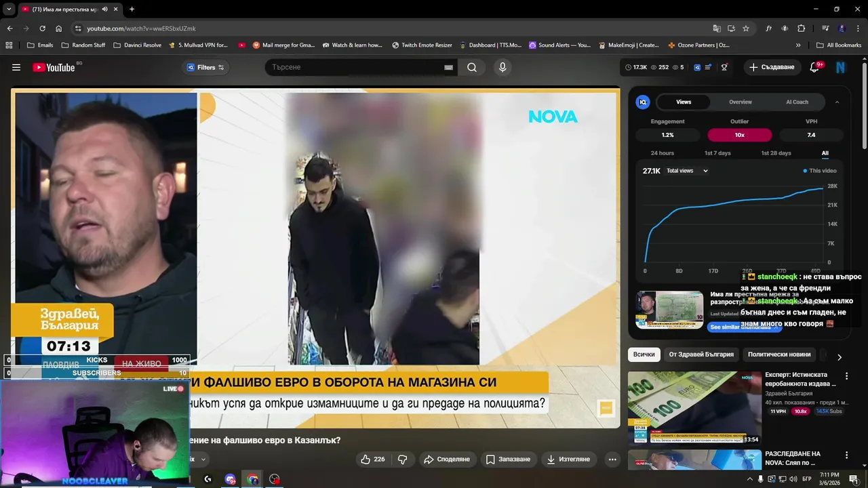Bookmark this page with the star
This screenshot has width=868, height=488.
coord(746,28)
